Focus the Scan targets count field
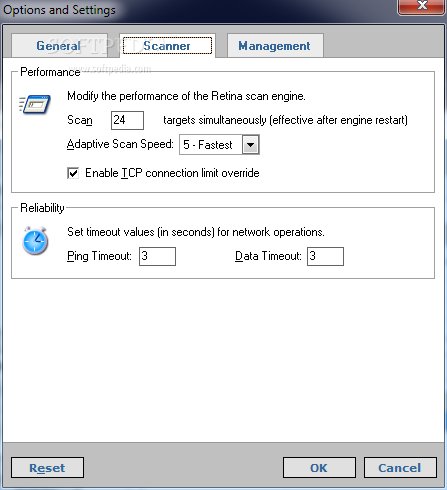Screen dimensions: 447x490 127,120
